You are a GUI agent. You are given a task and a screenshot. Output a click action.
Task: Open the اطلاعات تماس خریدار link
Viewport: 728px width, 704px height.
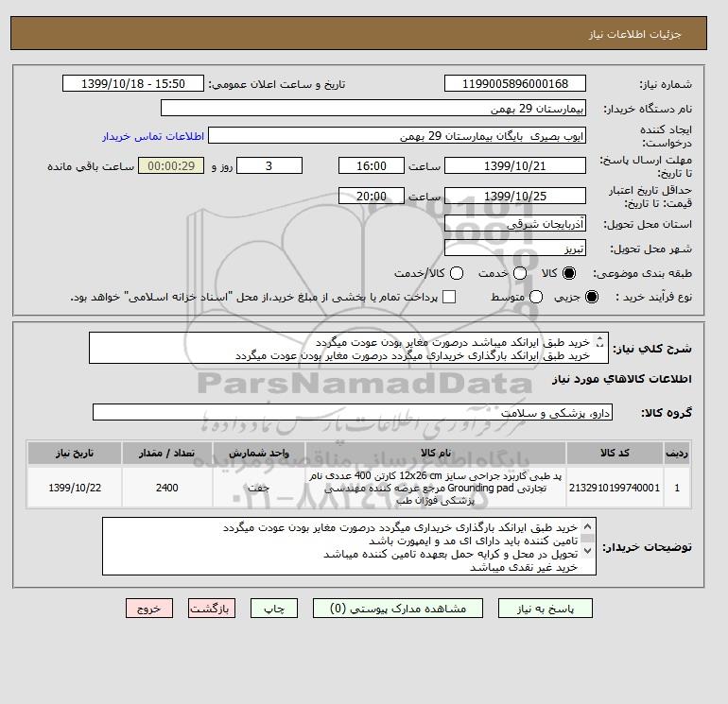153,136
